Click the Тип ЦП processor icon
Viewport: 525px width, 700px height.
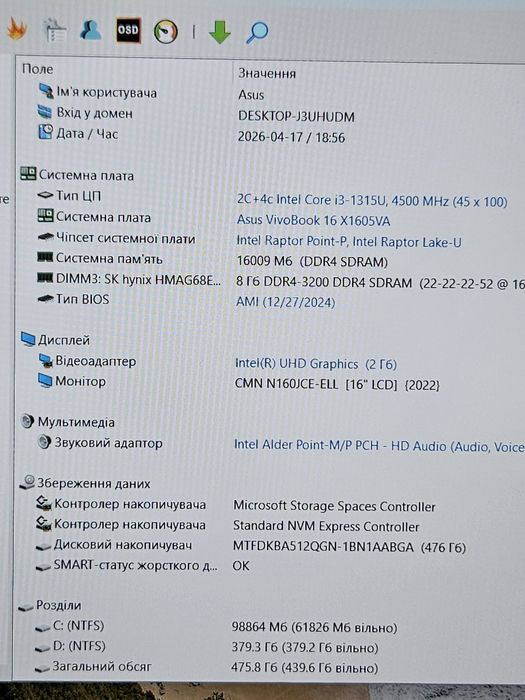(45, 195)
